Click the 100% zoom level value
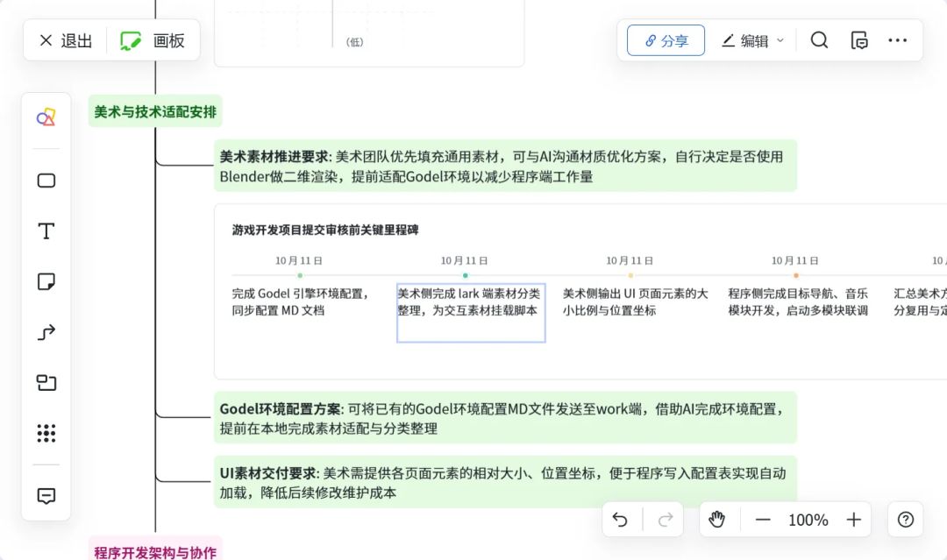This screenshot has height=560, width=947. [x=808, y=520]
